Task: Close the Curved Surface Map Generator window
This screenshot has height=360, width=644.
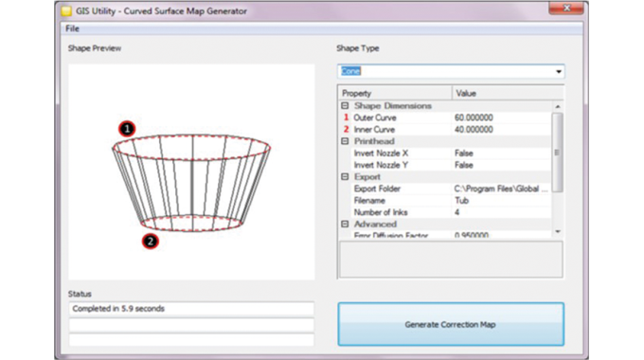Action: pos(566,9)
